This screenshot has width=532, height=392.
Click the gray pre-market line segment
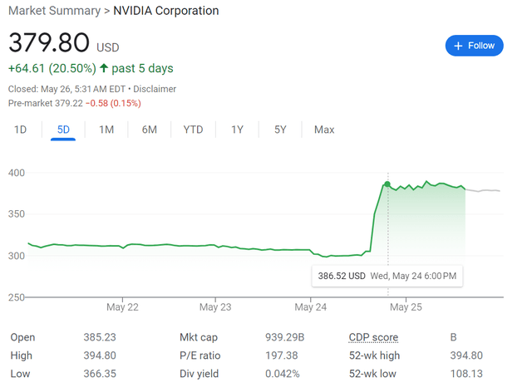coord(483,190)
